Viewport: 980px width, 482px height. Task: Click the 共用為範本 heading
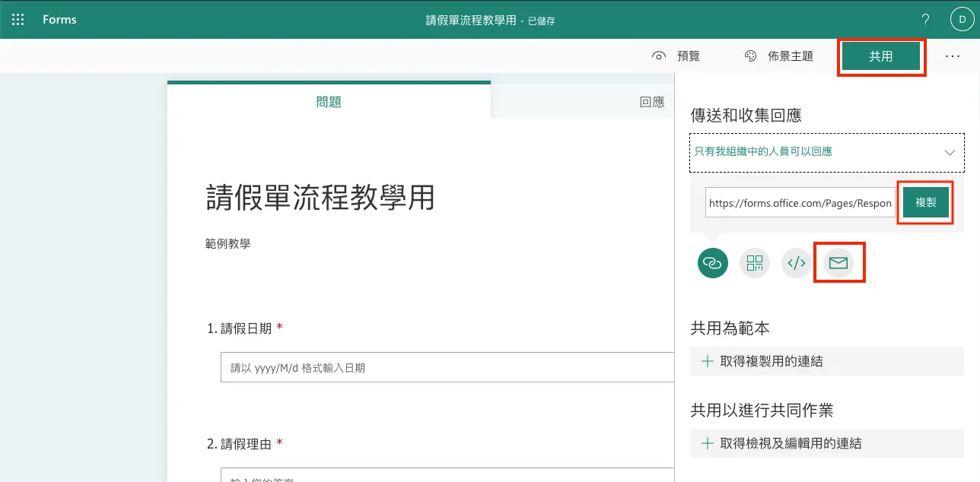pos(730,328)
